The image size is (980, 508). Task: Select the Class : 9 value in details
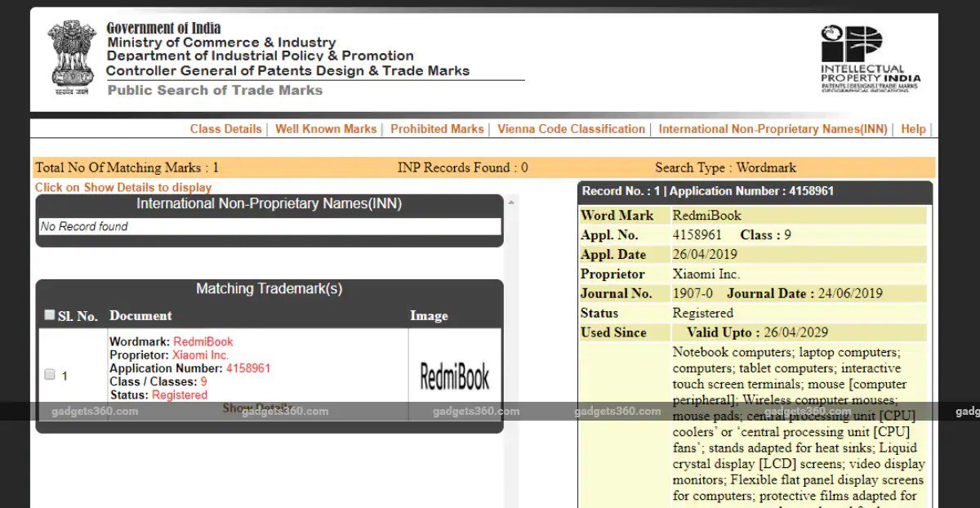tap(765, 235)
